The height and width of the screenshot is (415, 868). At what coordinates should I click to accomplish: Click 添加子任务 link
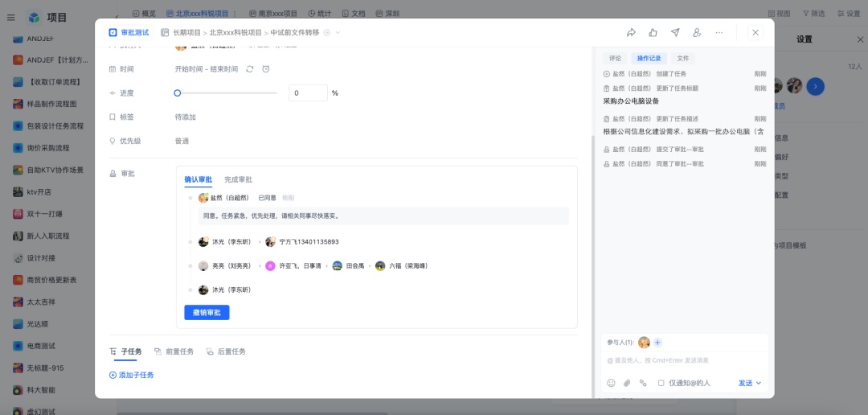click(x=132, y=375)
